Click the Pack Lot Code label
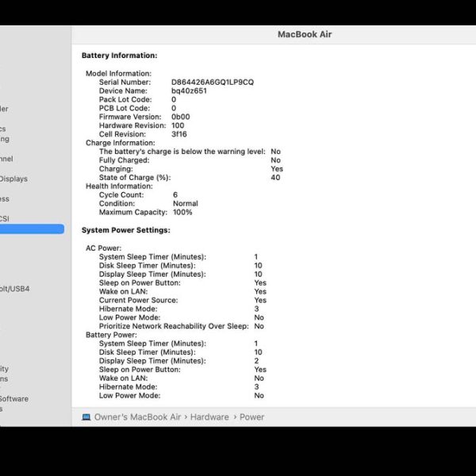The image size is (476, 476). click(x=125, y=100)
